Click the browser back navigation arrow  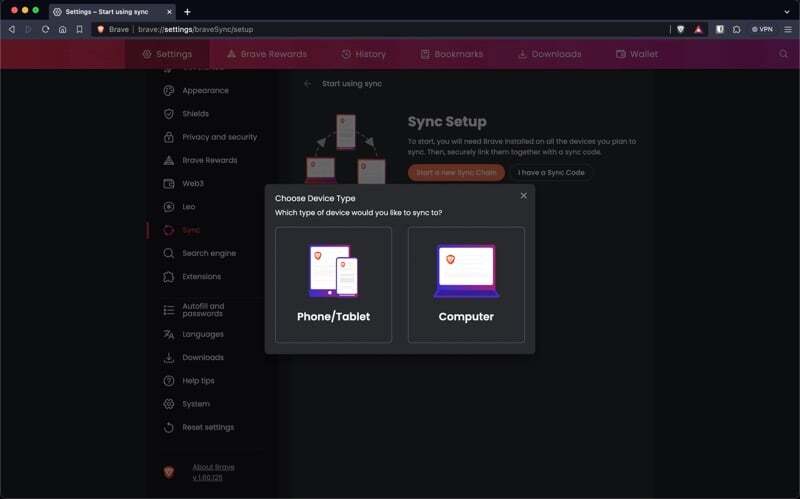tap(12, 30)
